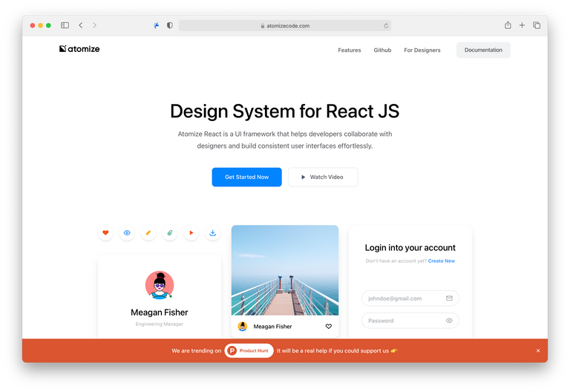
Task: Open the Safari share menu
Action: [x=508, y=24]
